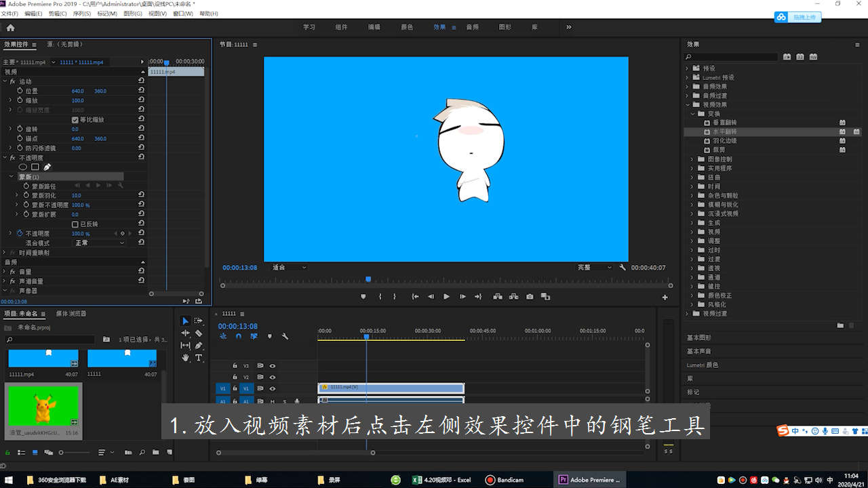Open the playback resolution dropdown
The width and height of the screenshot is (868, 488).
pyautogui.click(x=594, y=268)
